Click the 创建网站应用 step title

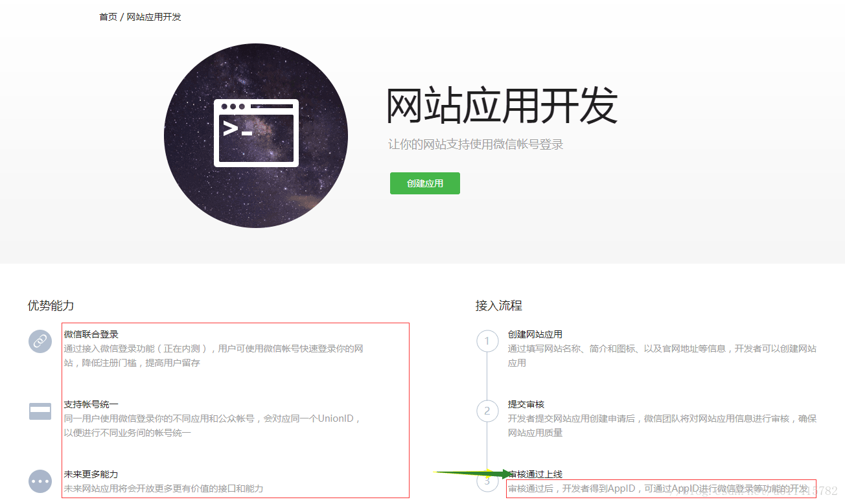[535, 334]
